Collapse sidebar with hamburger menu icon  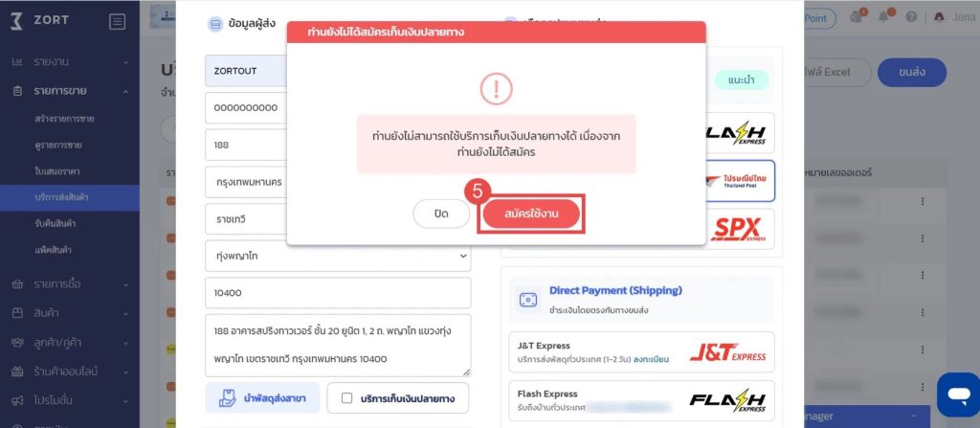coord(117,22)
